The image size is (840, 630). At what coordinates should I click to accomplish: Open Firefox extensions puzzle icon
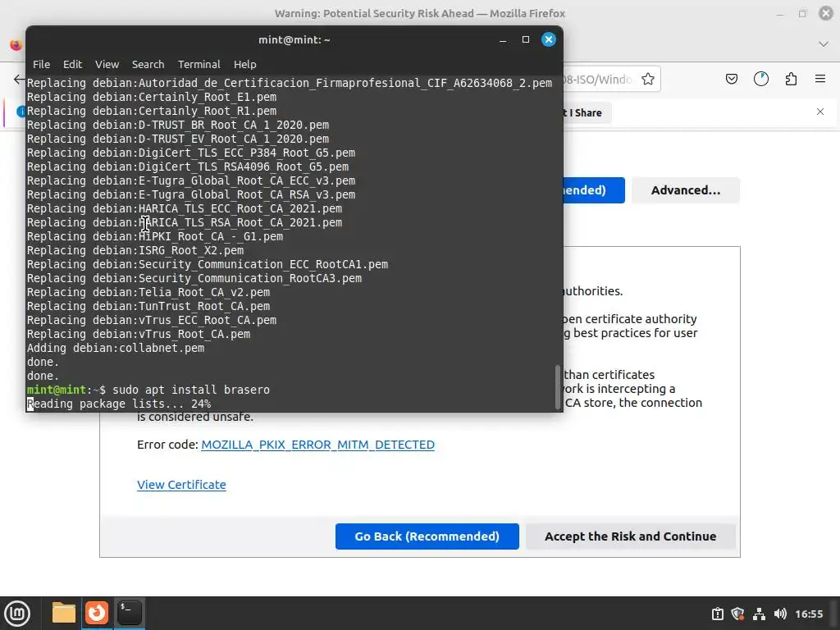click(791, 80)
